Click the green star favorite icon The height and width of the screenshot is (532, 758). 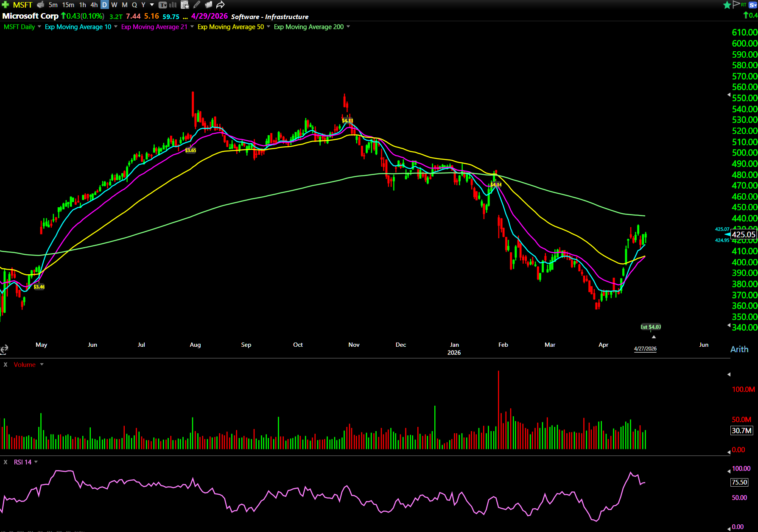click(727, 5)
